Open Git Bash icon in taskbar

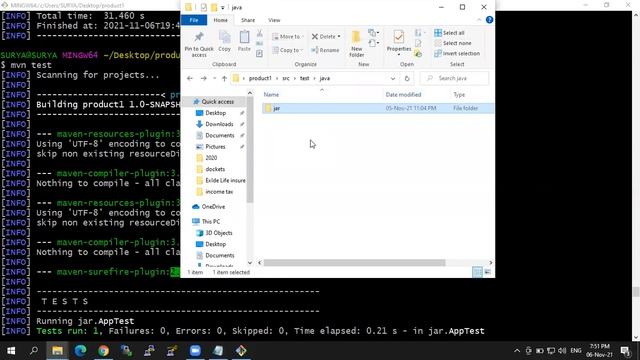(241, 351)
